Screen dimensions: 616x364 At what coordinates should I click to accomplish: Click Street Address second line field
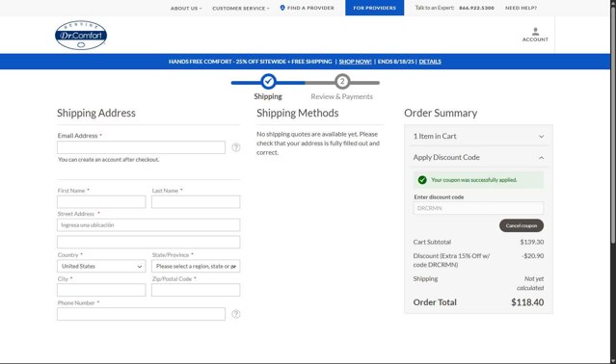coord(148,242)
